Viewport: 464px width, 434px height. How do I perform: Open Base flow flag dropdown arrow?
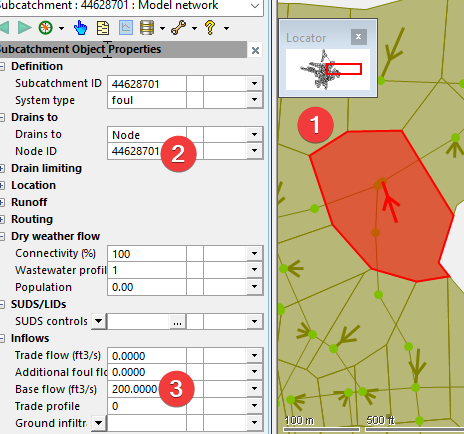point(254,389)
